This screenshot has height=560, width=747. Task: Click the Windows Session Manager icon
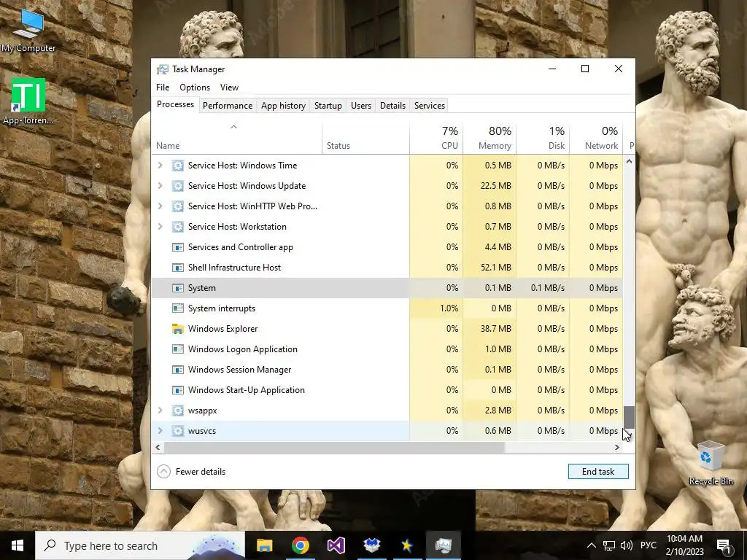178,370
